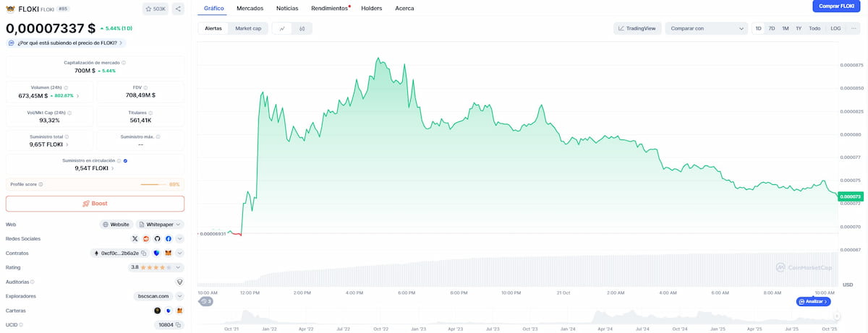Viewport: 868px width, 333px height.
Task: Ask why the FLOKI price is rising
Action: coord(67,43)
